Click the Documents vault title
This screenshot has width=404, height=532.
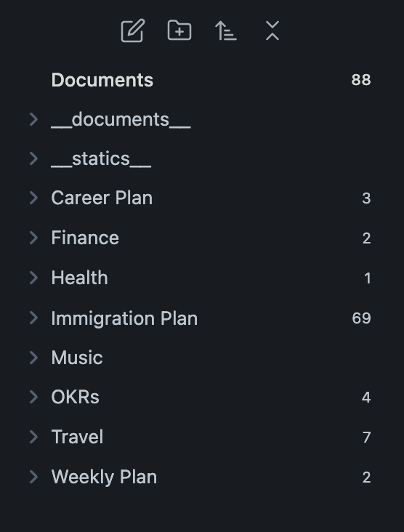pos(102,80)
